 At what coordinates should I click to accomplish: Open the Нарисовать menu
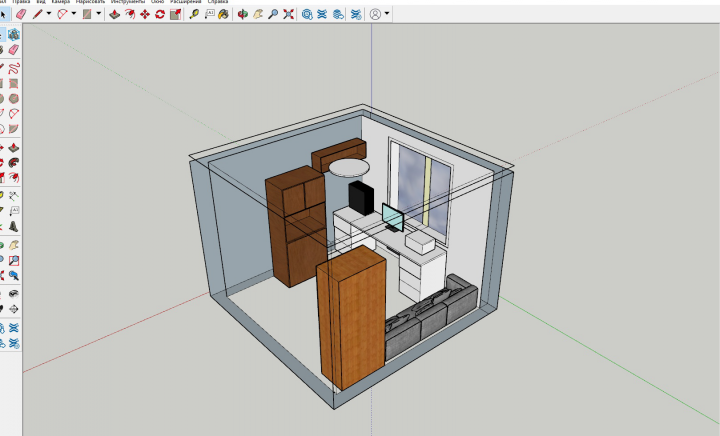90,2
